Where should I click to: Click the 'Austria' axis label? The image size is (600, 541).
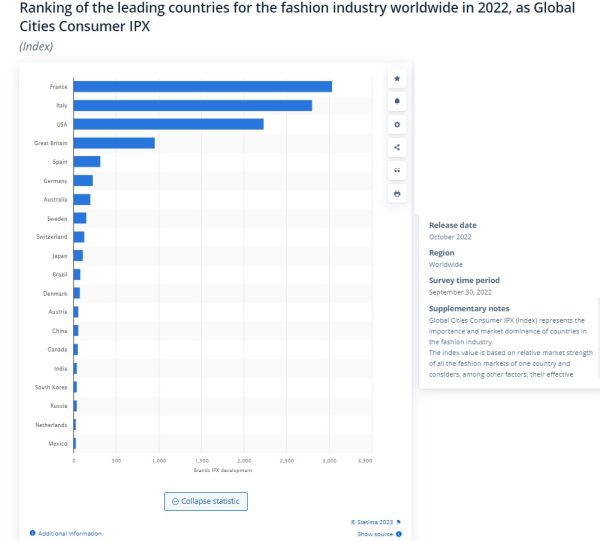tap(58, 312)
